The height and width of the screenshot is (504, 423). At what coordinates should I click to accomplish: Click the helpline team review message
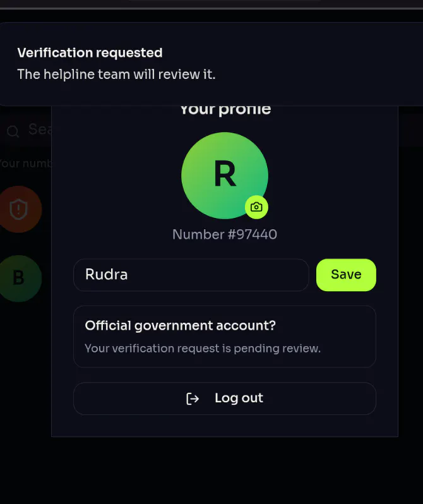click(116, 75)
